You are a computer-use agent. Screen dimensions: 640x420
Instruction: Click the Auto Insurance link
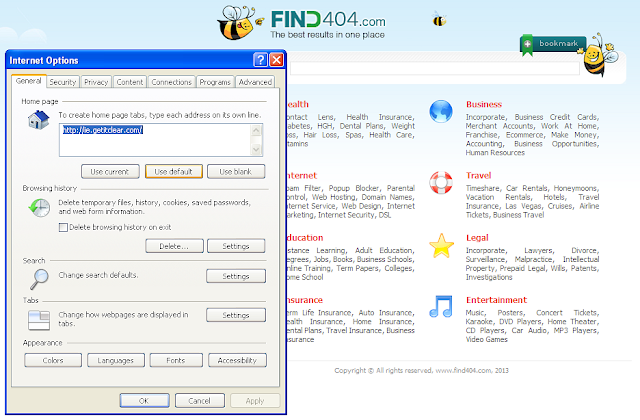pos(386,313)
